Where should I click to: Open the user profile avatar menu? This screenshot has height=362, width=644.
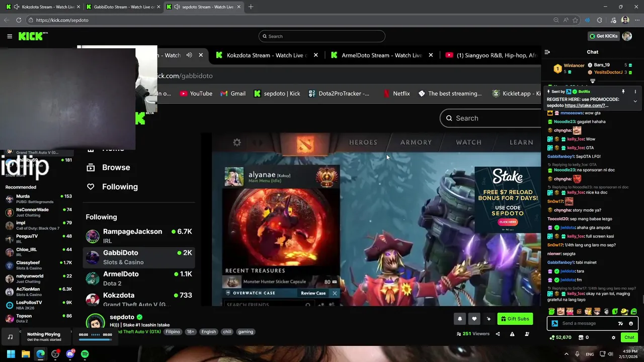tap(627, 36)
